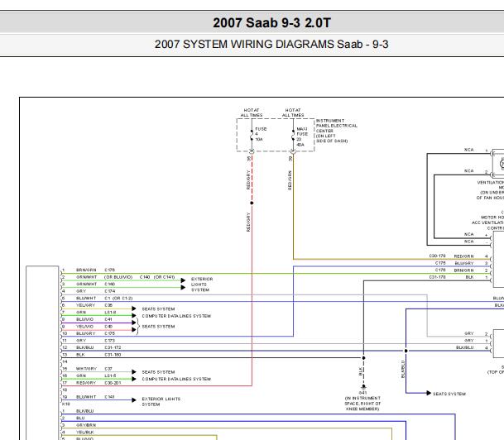The width and height of the screenshot is (504, 440).
Task: Click "EXTERIOR LIGHTS SYSTEM" reference beside pin 19
Action: point(161,401)
